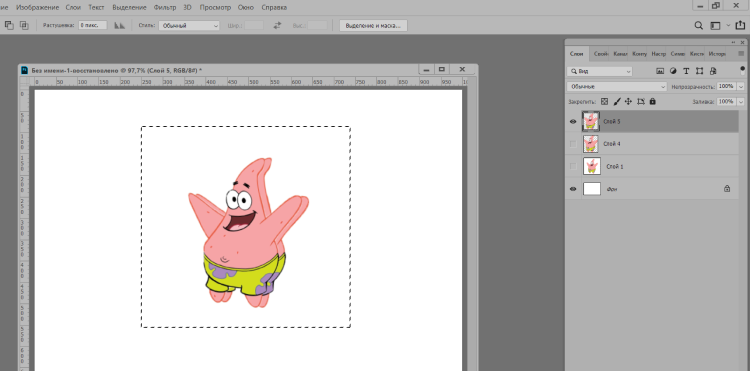Filter layers by shape icon
Viewport: 750px width, 371px height.
[x=699, y=71]
